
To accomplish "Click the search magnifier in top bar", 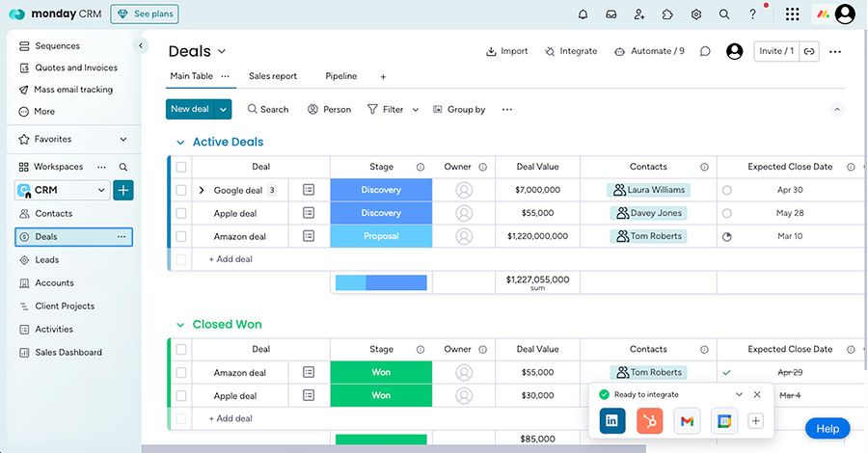I will [x=724, y=14].
